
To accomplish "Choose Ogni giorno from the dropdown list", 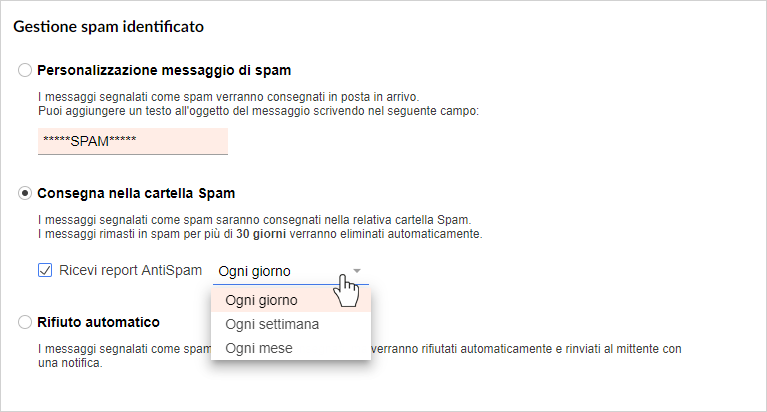I will [291, 300].
